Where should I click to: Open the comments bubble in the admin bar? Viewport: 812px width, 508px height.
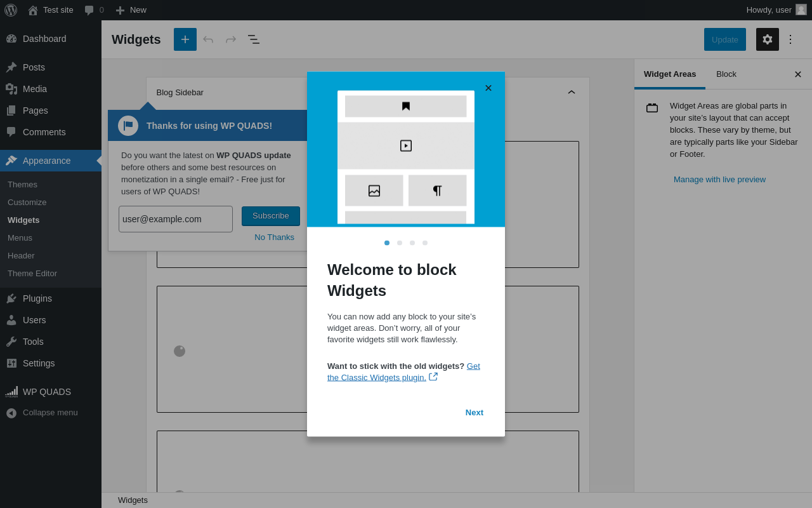(94, 10)
